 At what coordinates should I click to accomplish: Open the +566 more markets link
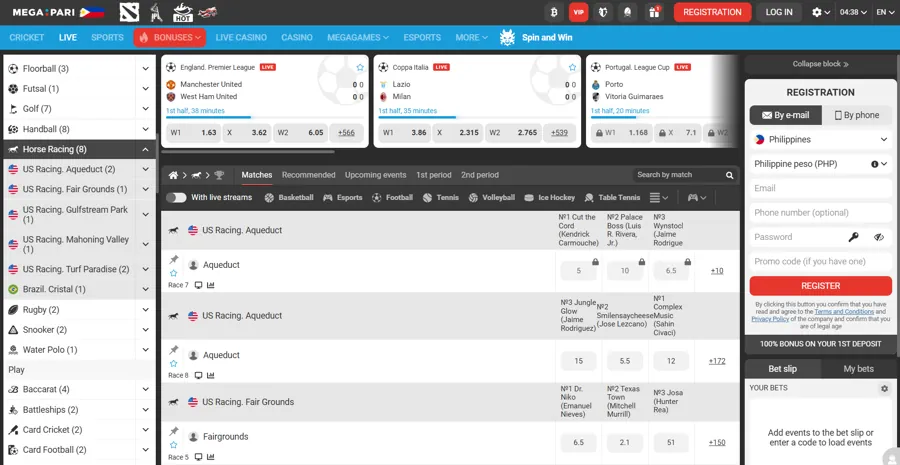(346, 133)
